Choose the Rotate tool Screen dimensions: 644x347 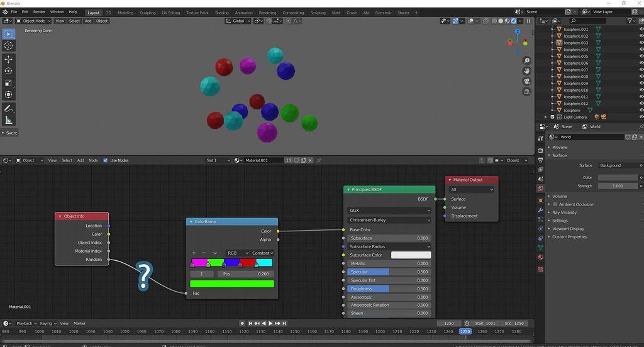click(8, 71)
